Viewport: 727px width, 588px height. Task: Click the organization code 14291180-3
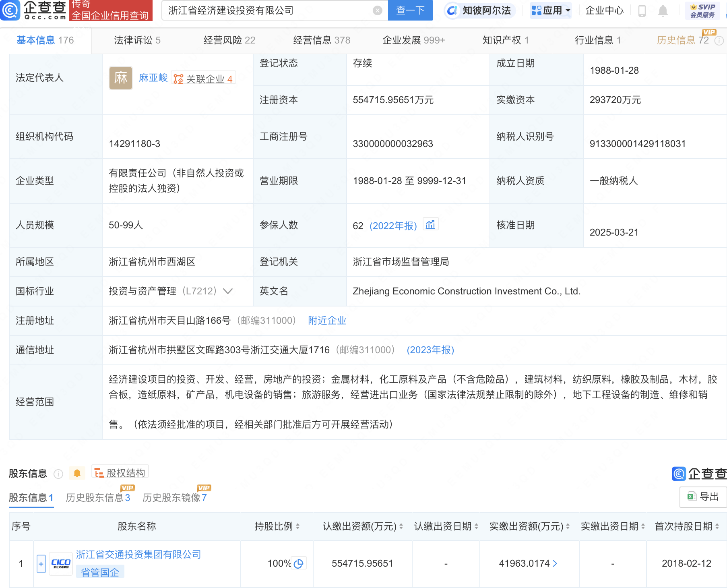click(x=134, y=144)
